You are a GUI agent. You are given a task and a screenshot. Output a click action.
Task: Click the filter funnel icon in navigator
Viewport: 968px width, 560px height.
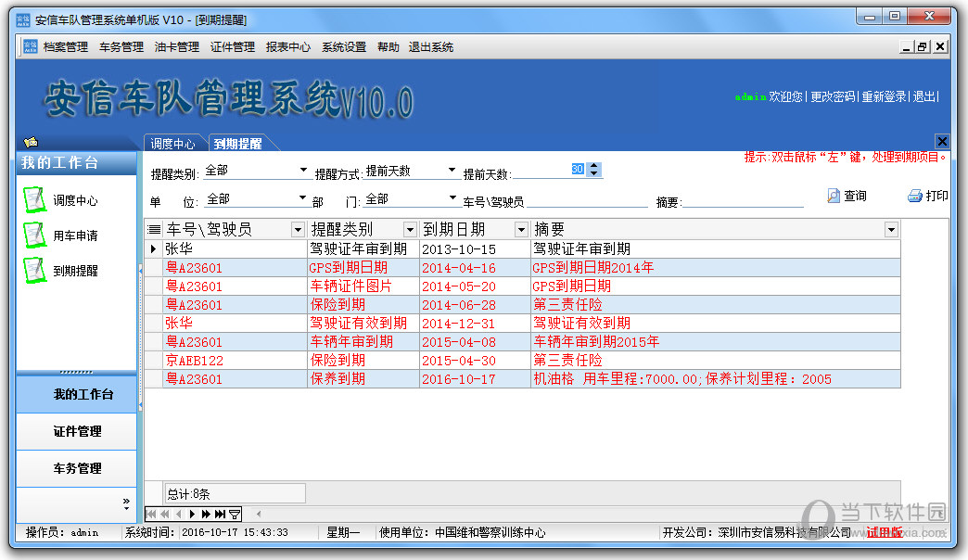pyautogui.click(x=235, y=514)
